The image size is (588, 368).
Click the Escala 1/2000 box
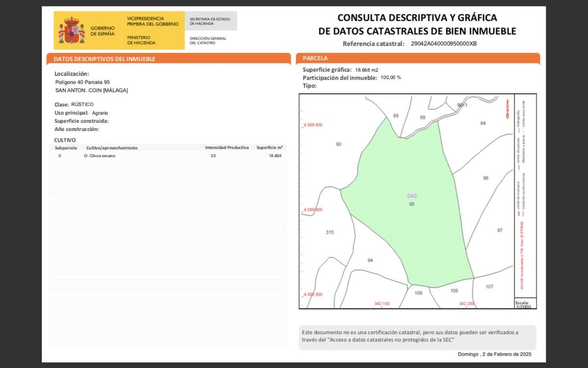[525, 304]
